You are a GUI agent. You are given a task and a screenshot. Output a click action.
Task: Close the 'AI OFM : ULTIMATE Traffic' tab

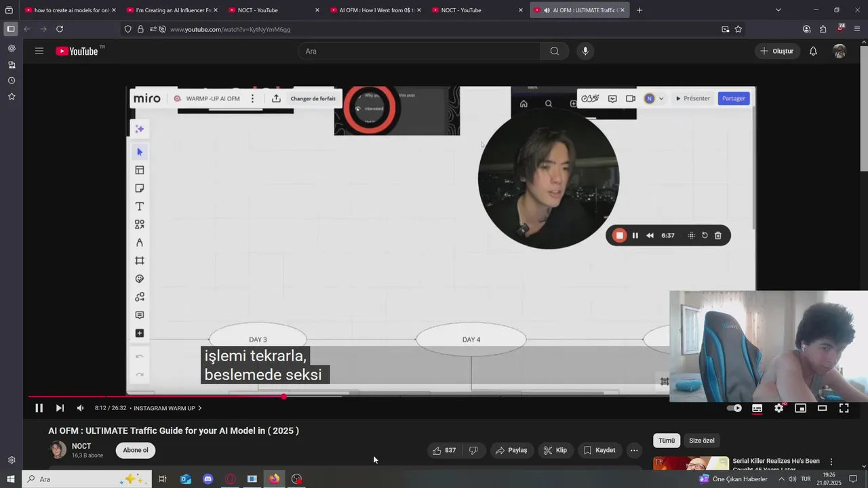point(623,10)
